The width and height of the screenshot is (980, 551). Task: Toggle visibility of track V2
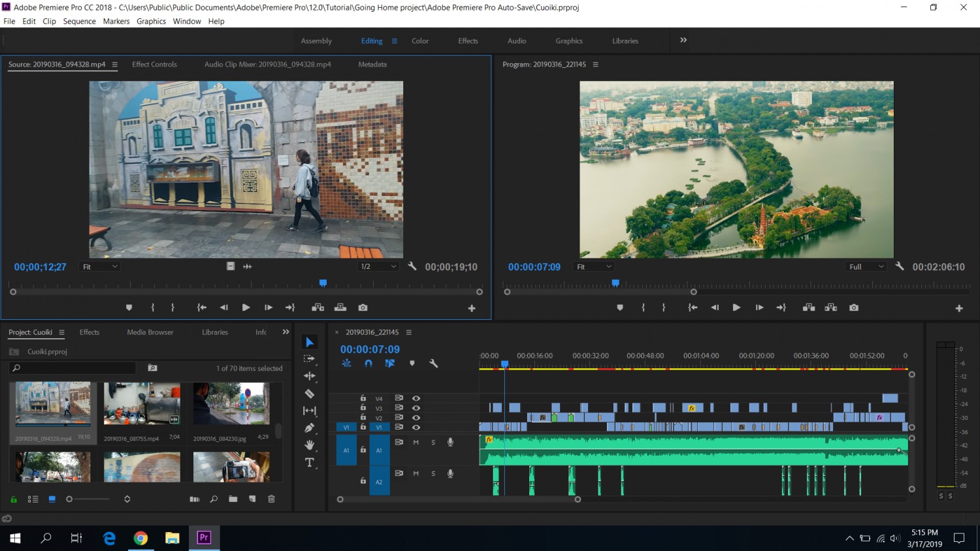click(x=416, y=417)
